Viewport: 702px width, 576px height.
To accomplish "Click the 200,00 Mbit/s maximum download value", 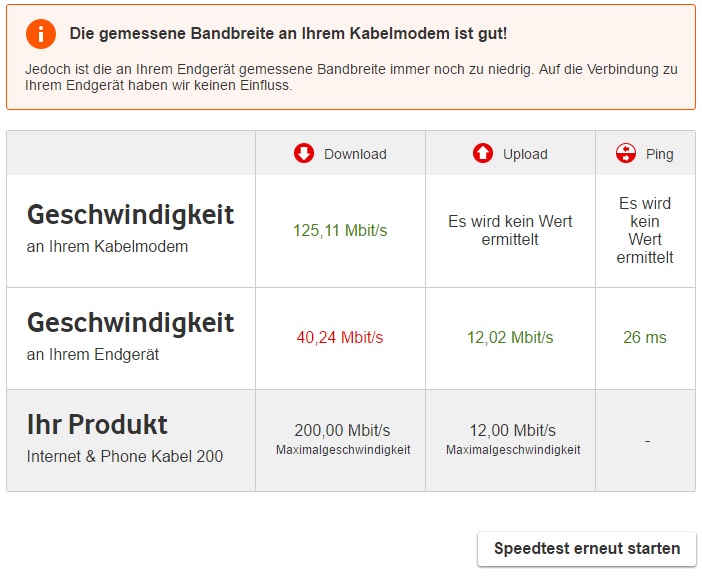I will 342,431.
